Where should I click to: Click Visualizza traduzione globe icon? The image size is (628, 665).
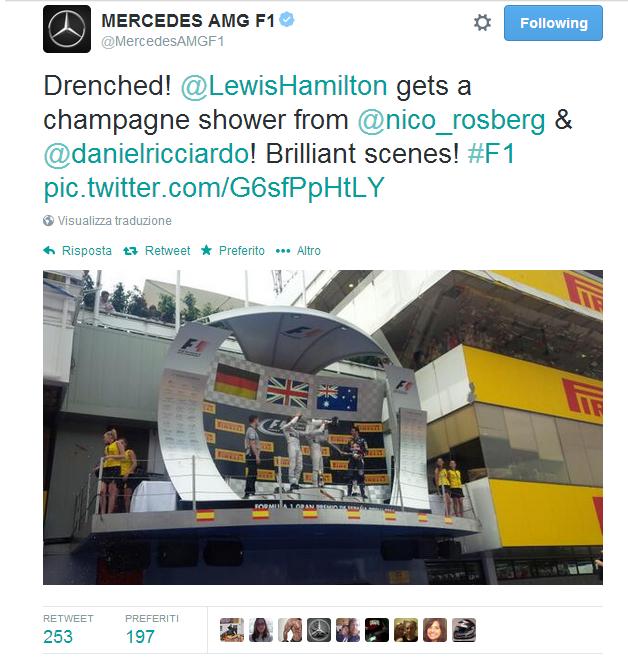point(48,221)
